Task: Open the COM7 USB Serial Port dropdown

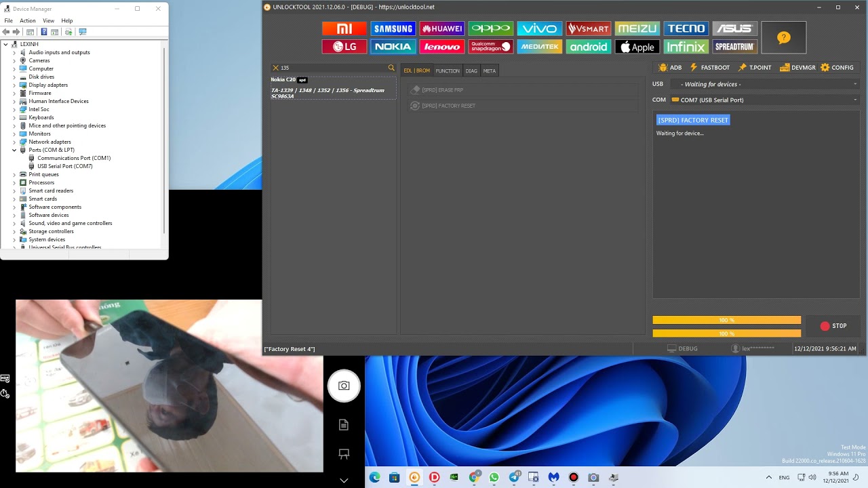Action: point(765,100)
